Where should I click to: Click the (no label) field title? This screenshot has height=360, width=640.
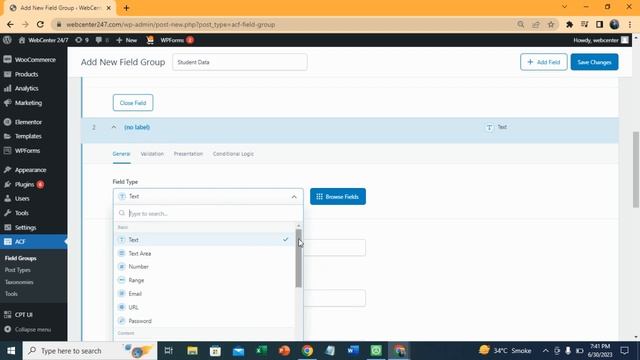tap(137, 127)
